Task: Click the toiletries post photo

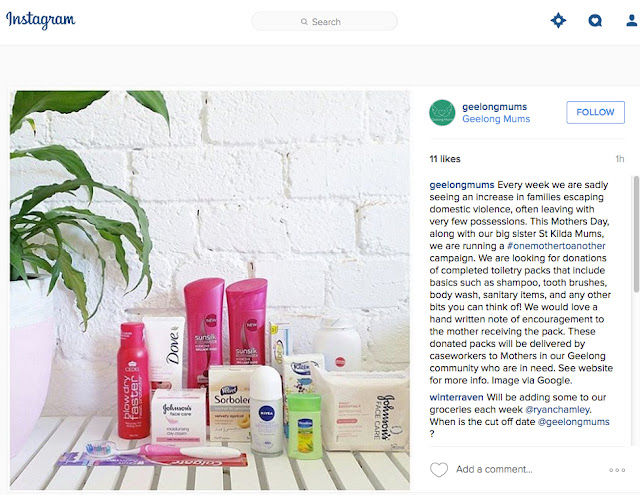Action: [210, 290]
